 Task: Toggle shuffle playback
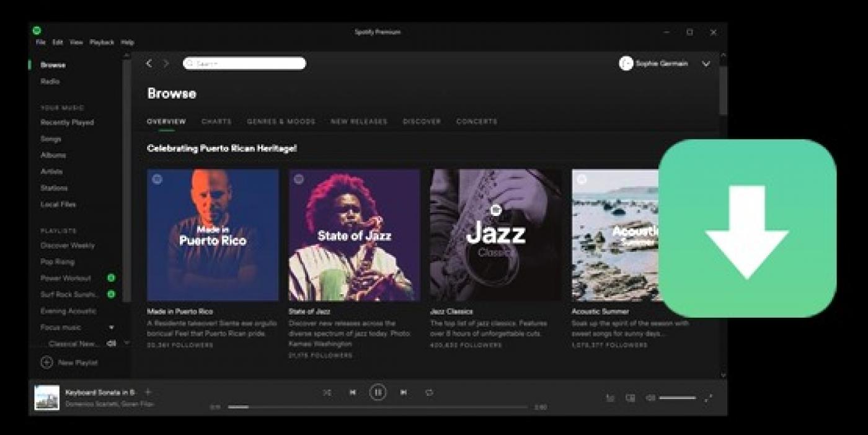coord(327,392)
